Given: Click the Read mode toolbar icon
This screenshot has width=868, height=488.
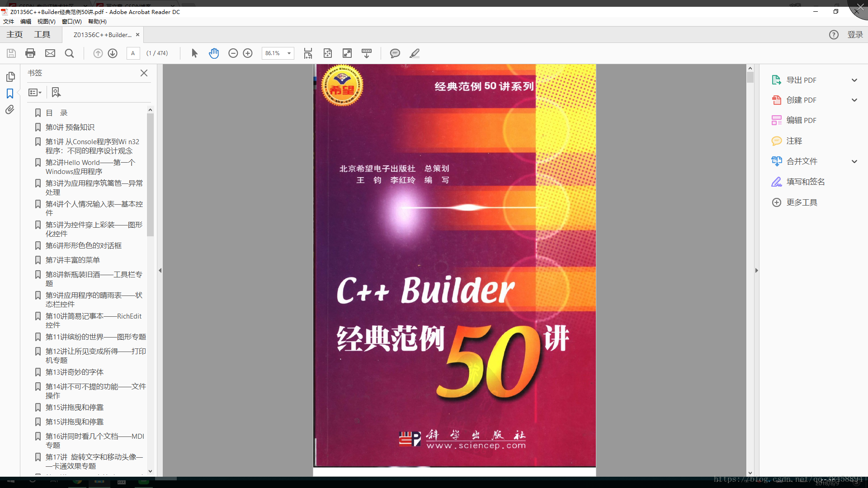Looking at the screenshot, I should tap(367, 53).
